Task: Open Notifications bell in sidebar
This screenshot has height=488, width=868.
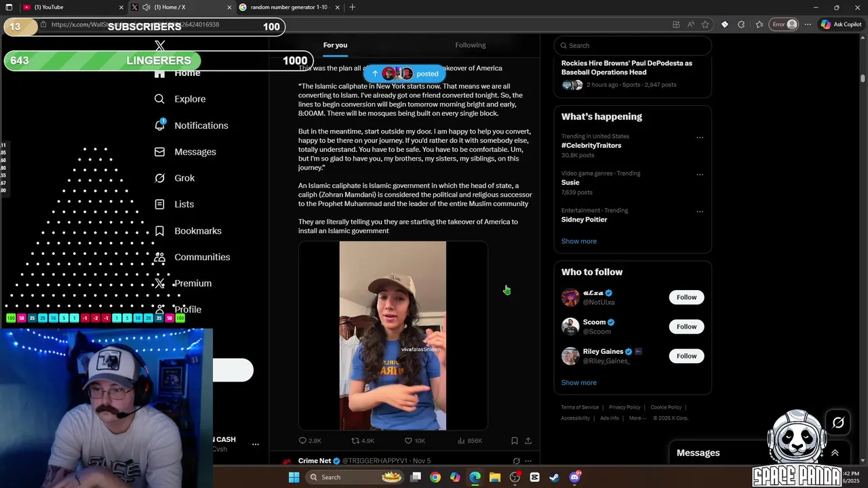Action: (x=191, y=125)
